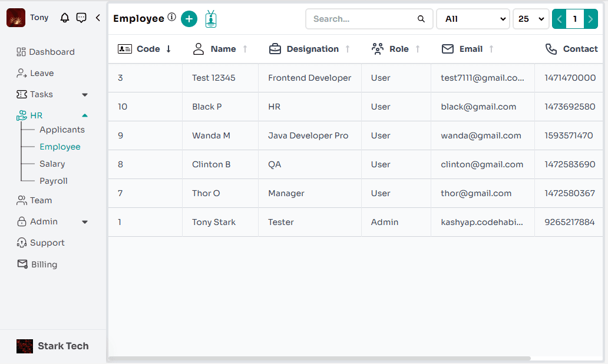The width and height of the screenshot is (608, 364).
Task: Go to the next page with the arrow button
Action: coord(590,19)
